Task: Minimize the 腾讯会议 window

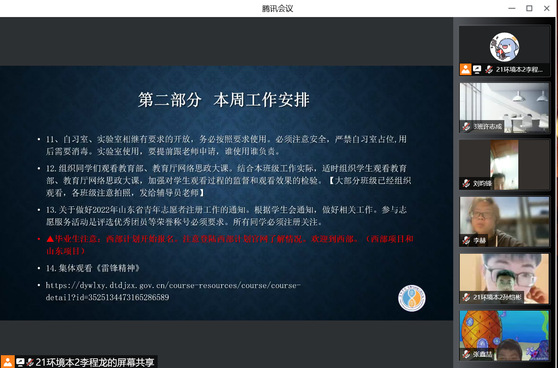Action: [512, 8]
